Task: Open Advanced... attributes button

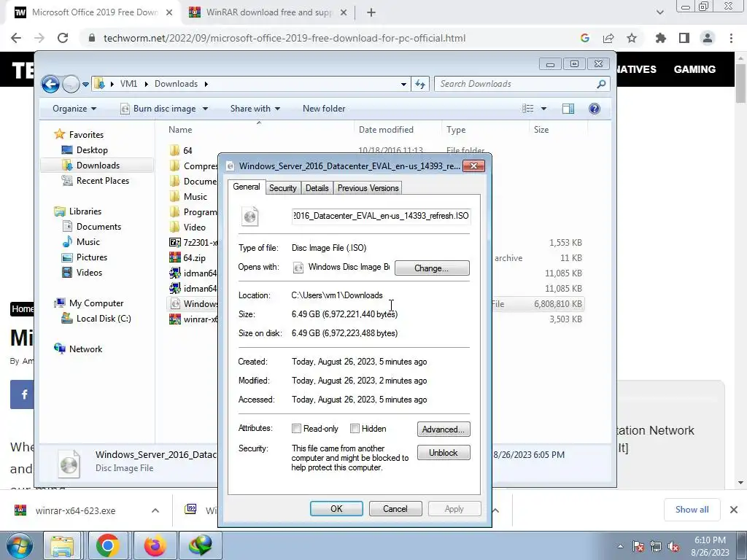Action: (444, 429)
